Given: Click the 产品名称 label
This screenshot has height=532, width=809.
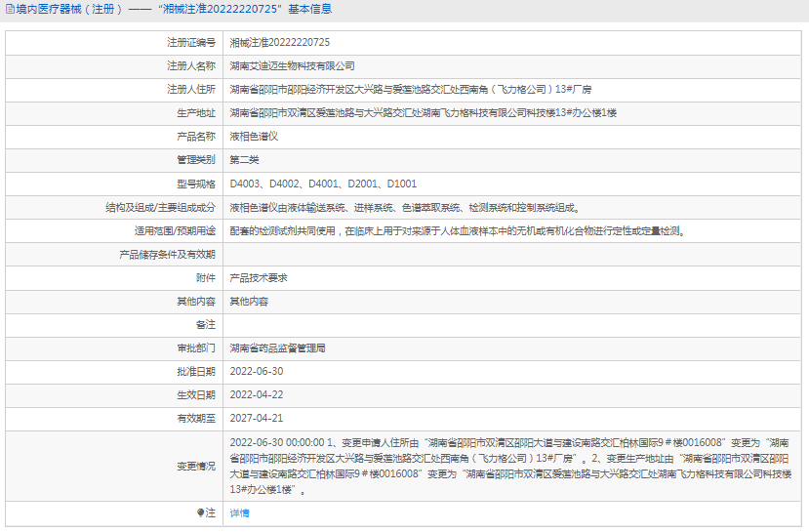Looking at the screenshot, I should (196, 137).
